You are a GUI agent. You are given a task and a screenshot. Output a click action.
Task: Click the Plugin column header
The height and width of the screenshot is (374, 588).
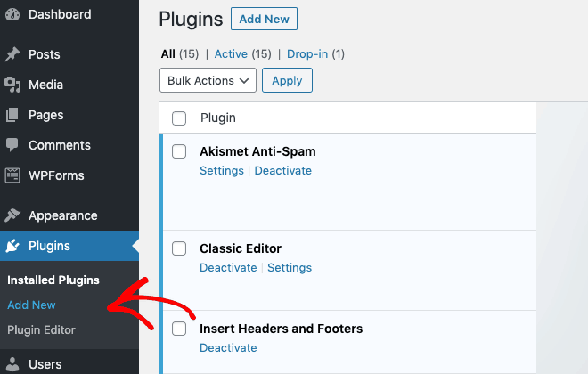point(218,118)
